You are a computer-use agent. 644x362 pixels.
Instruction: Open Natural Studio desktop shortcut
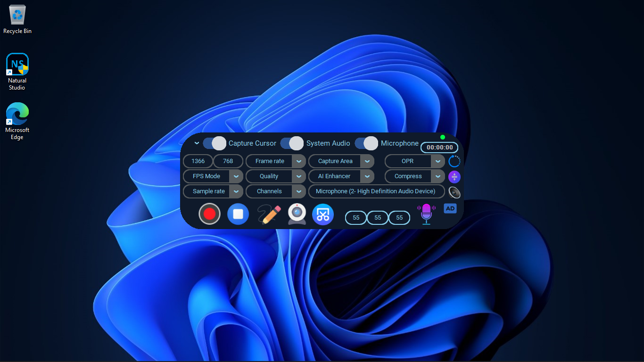[17, 72]
